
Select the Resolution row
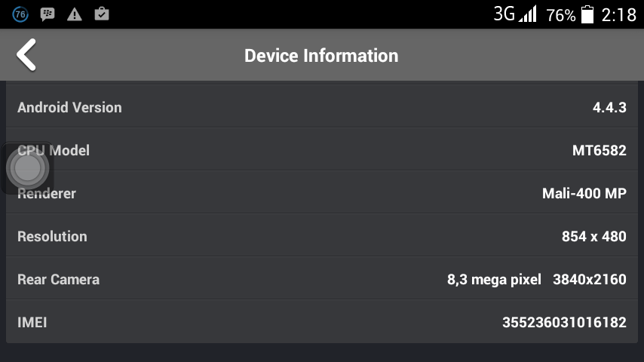pos(321,236)
